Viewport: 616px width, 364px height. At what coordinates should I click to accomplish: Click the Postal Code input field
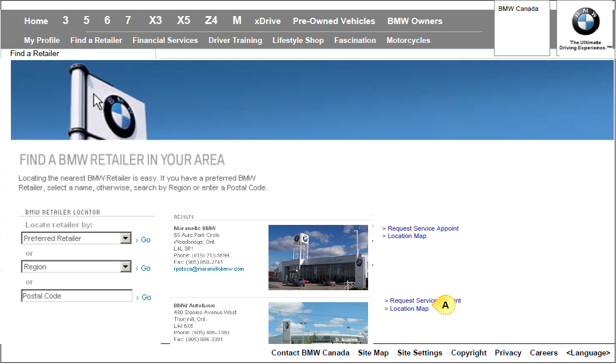[77, 296]
